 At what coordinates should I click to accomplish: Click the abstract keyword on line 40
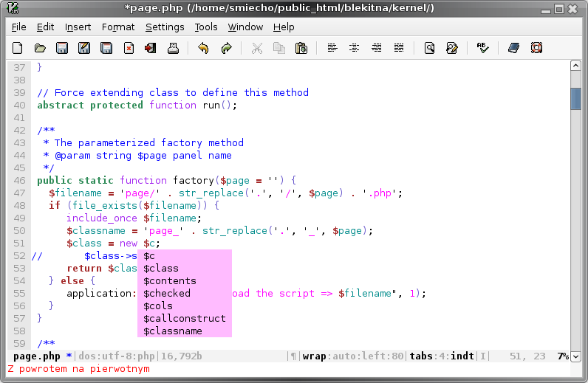point(61,106)
